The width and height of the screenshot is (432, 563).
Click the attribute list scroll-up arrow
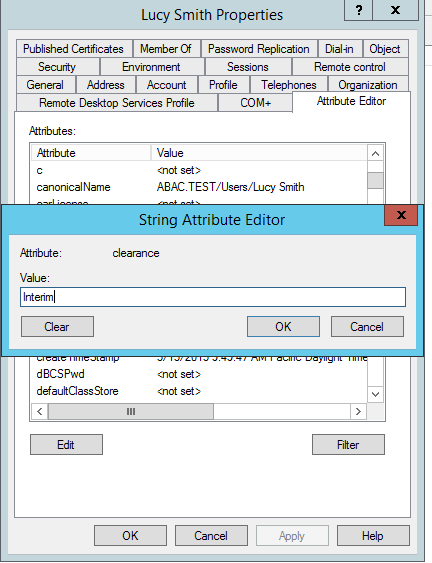click(375, 154)
